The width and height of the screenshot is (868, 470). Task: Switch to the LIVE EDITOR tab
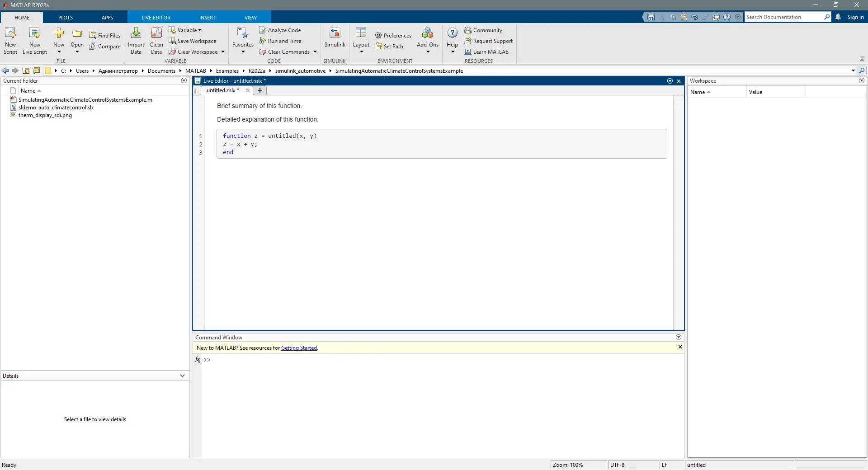point(156,17)
